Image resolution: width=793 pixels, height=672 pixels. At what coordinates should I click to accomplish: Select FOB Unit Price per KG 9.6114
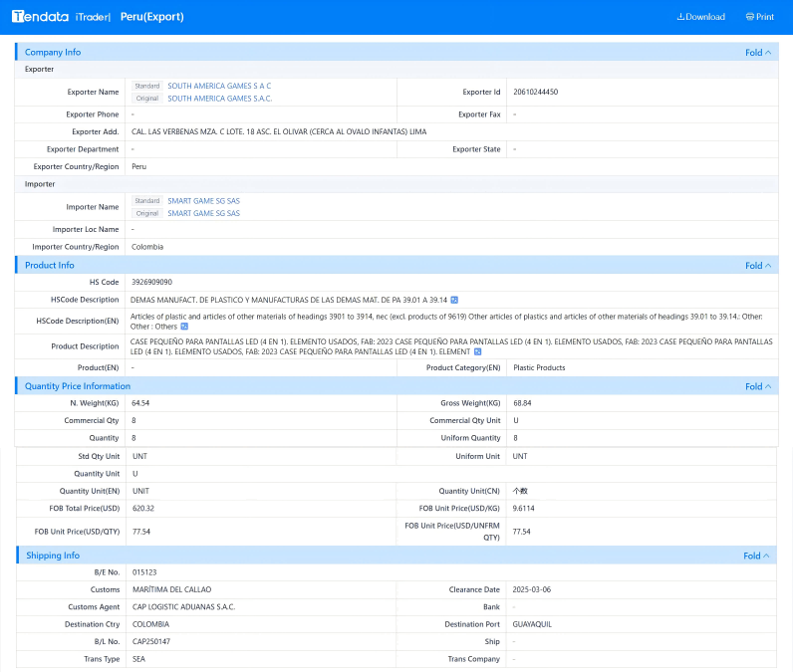523,509
